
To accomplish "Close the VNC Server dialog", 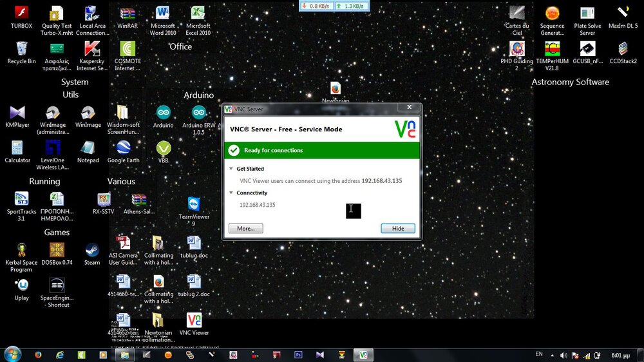I will point(409,108).
